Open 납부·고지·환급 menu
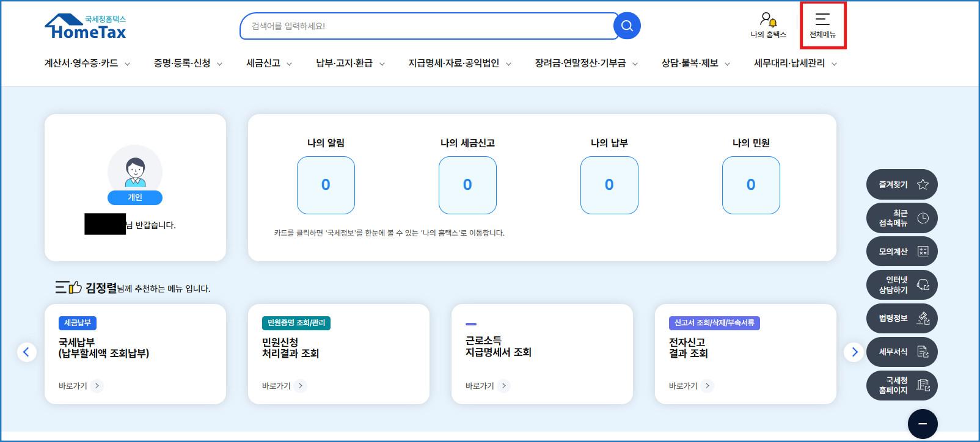This screenshot has width=980, height=442. point(344,63)
